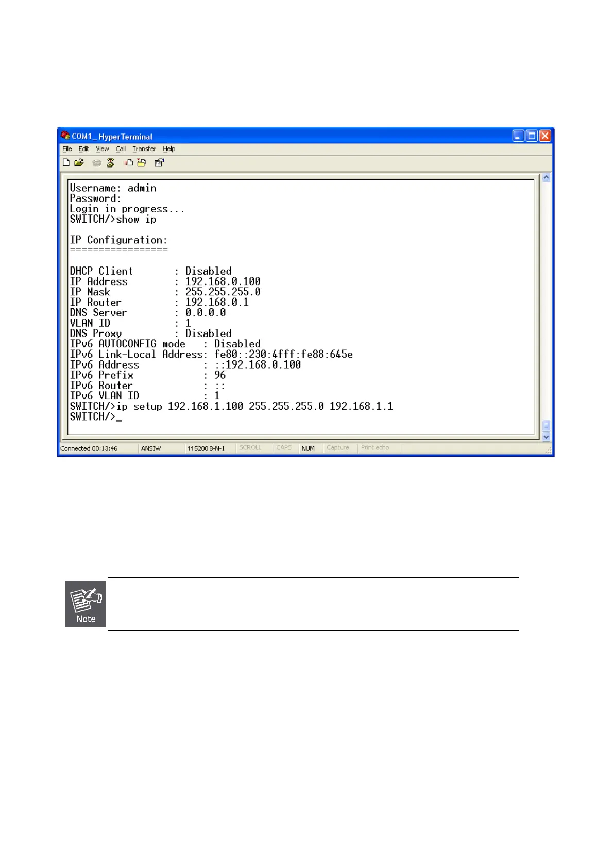Click the Send file toolbar icon
Screen dimensions: 613x868
pyautogui.click(x=128, y=163)
